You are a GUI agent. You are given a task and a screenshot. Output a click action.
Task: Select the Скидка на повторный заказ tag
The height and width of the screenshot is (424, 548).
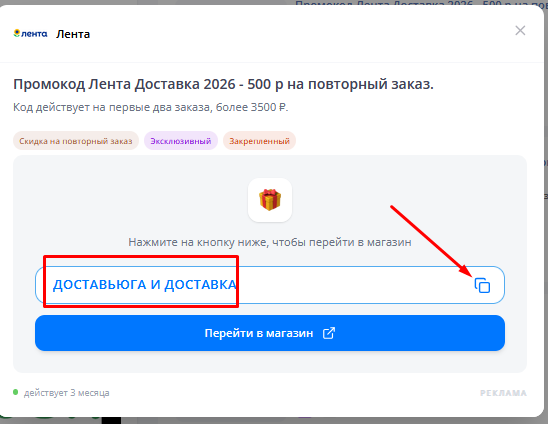click(76, 141)
